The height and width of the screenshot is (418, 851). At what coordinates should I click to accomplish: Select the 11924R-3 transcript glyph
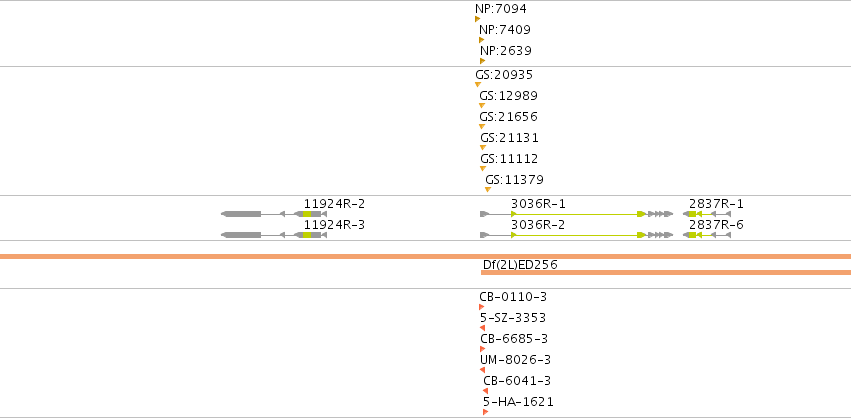click(274, 235)
